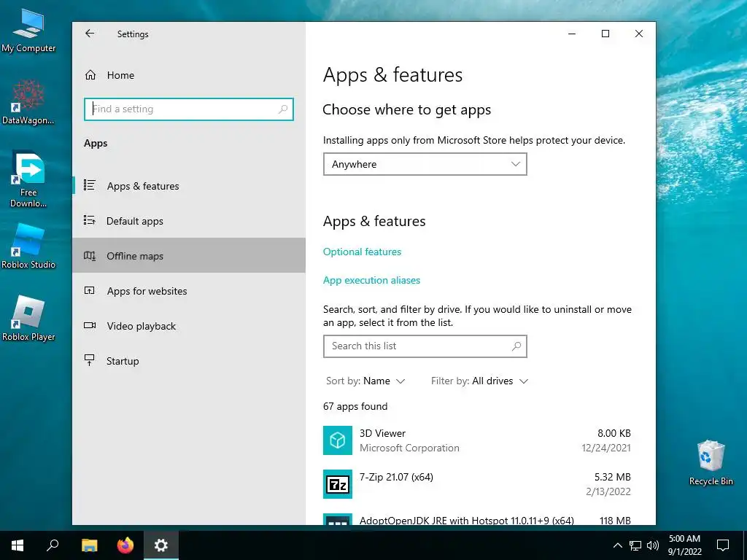
Task: Show hidden system tray icons
Action: click(617, 545)
